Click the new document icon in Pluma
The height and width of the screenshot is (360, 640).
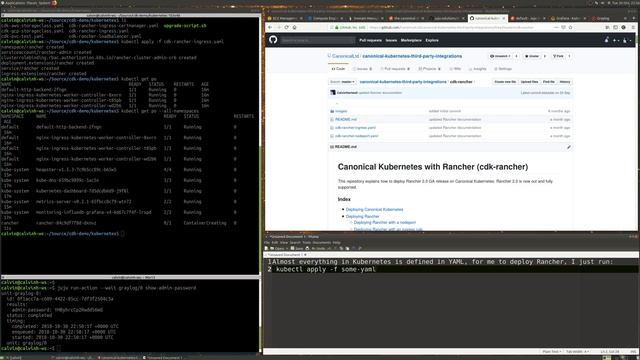[x=266, y=248]
